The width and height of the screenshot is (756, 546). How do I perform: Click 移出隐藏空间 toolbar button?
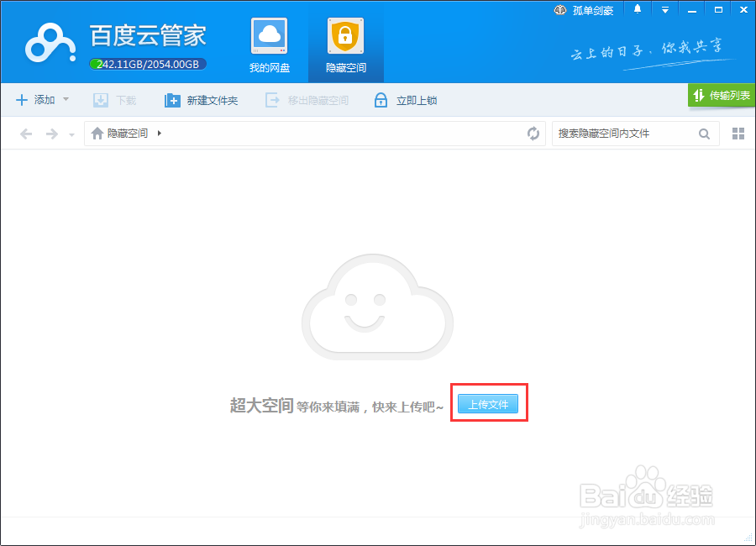[307, 100]
